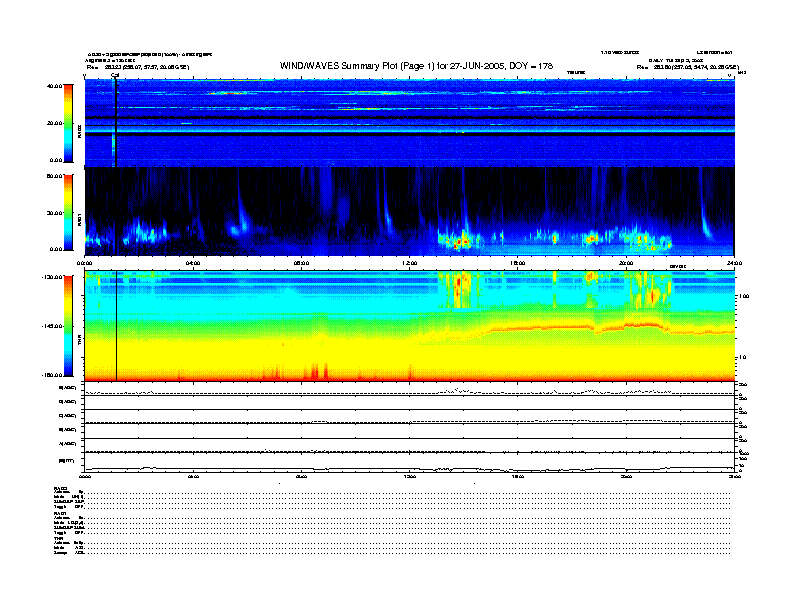
Task: Click the vertical RAD1 axis label
Action: coord(79,219)
